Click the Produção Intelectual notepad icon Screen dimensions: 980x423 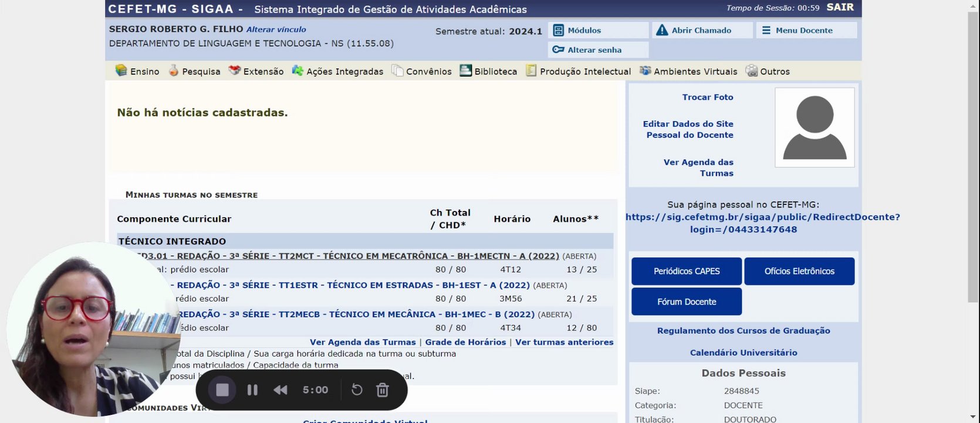(531, 70)
